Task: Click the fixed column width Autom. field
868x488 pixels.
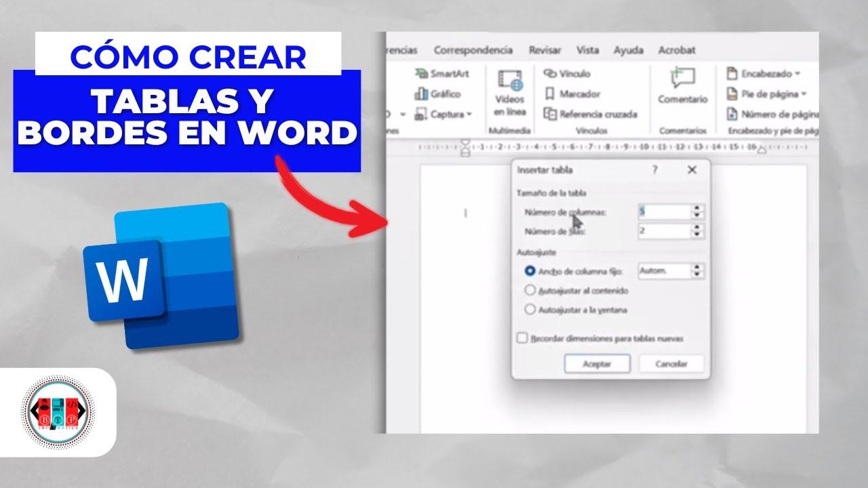Action: (x=664, y=271)
